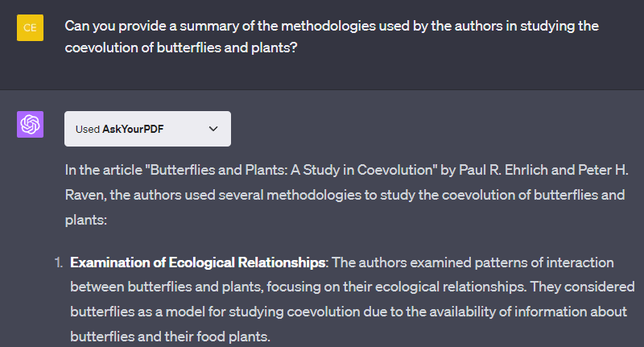
Task: Click the bold AskYourPDF plugin name
Action: pyautogui.click(x=133, y=129)
